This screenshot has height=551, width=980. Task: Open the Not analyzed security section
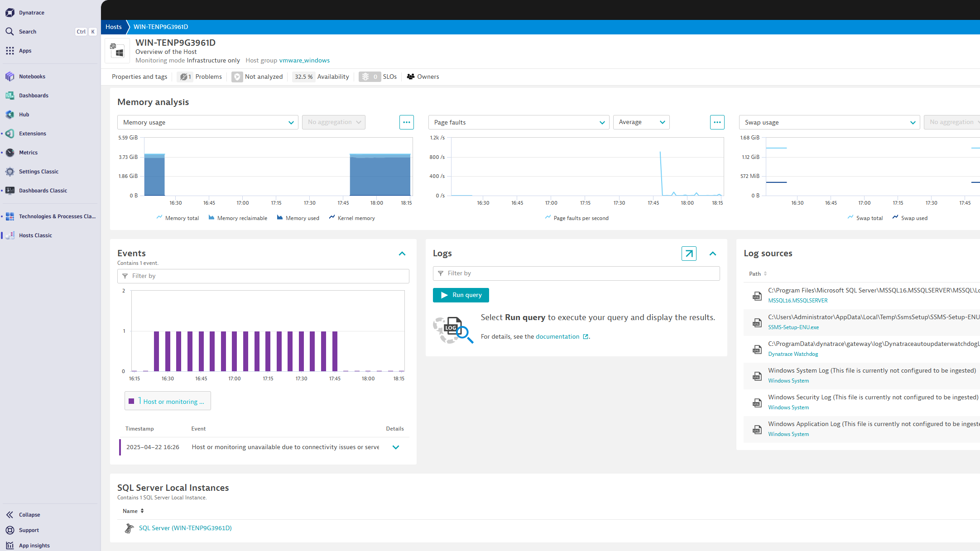[257, 77]
